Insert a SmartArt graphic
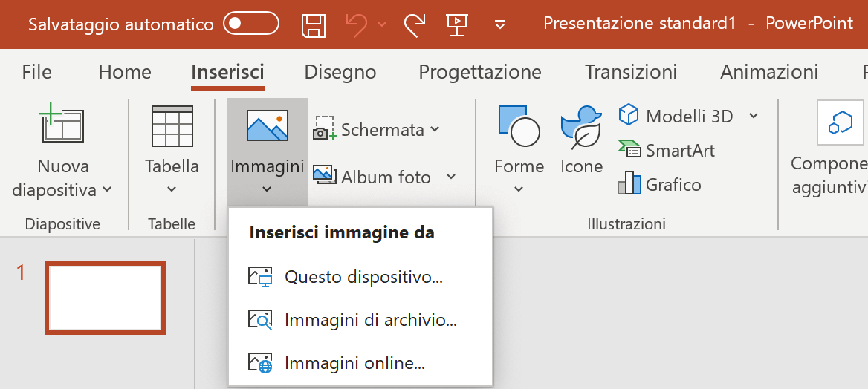This screenshot has height=389, width=868. [667, 150]
